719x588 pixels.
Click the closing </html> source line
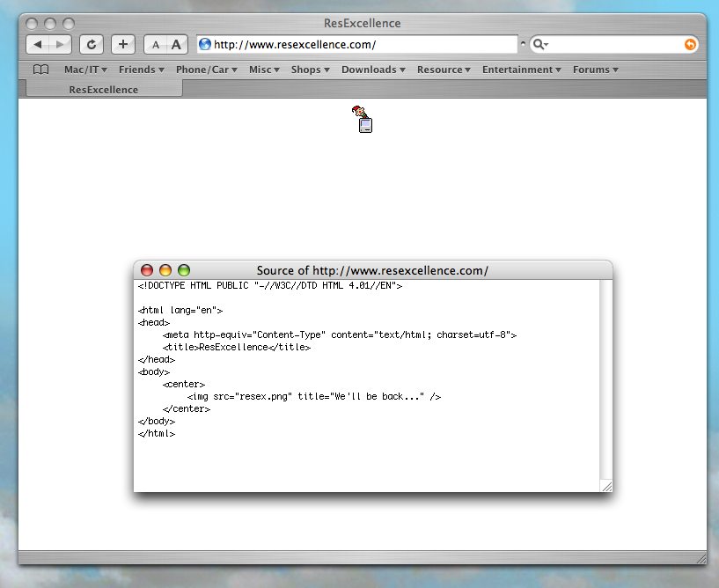157,433
